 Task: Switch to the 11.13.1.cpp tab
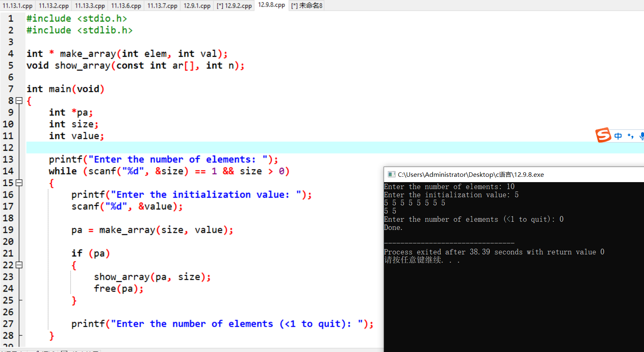[18, 6]
